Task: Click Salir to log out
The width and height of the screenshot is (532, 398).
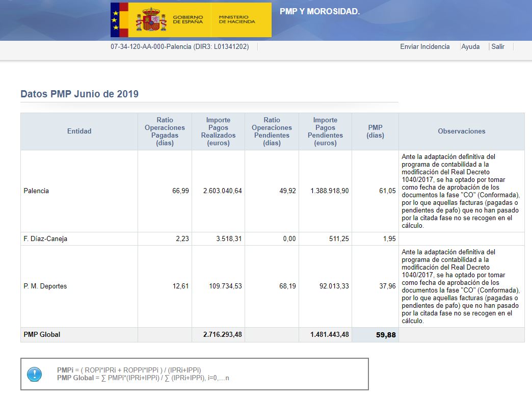Action: [x=498, y=46]
